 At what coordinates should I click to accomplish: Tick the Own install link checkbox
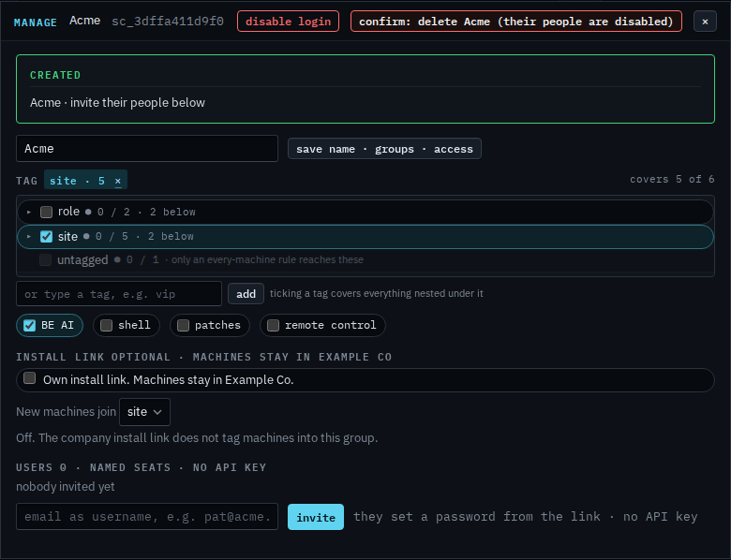click(x=30, y=377)
